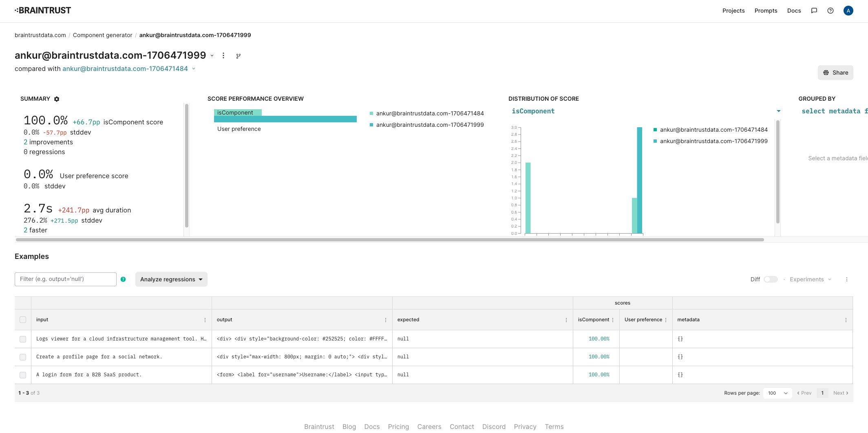Open the Component generator breadcrumb

[103, 35]
